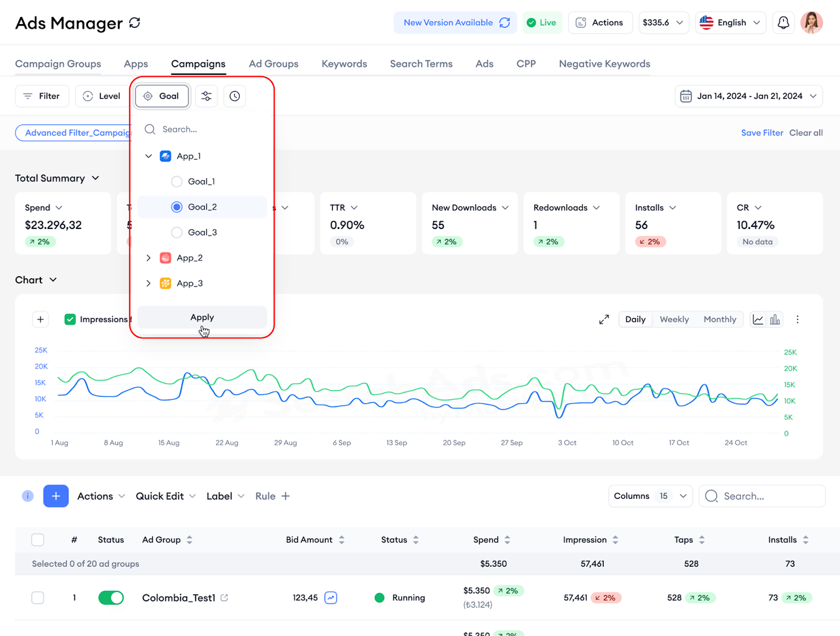
Task: Switch to bar chart view
Action: point(775,319)
